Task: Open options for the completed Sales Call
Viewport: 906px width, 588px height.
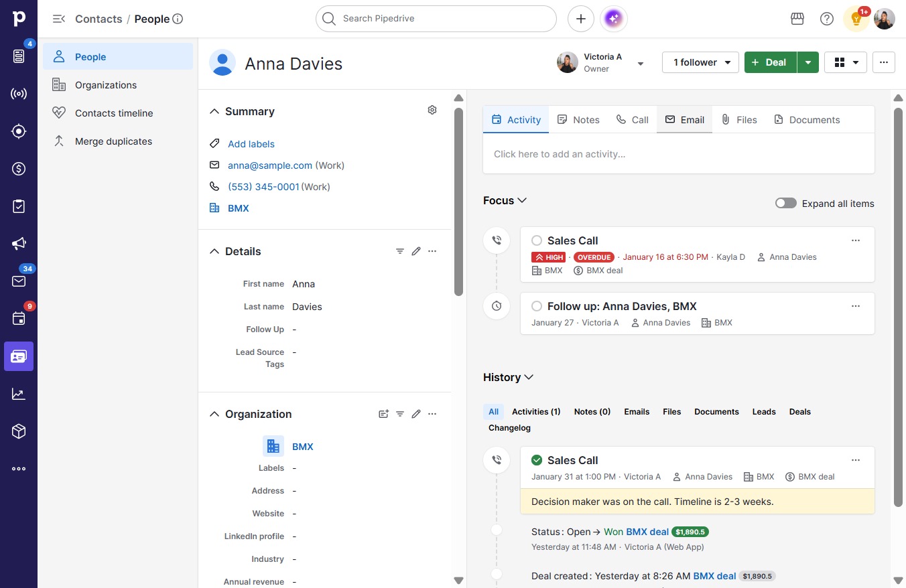Action: point(856,460)
